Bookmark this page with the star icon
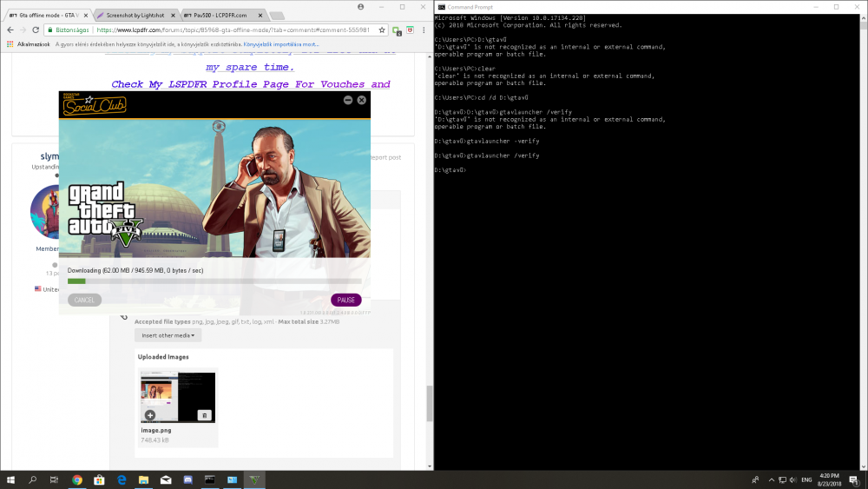 (x=382, y=30)
